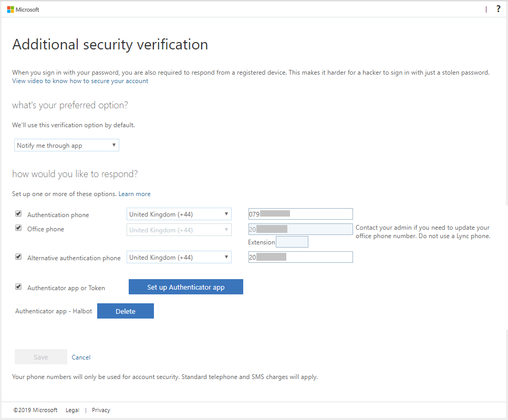Image resolution: width=508 pixels, height=420 pixels.
Task: Open the Authentication phone country dropdown
Action: point(179,214)
